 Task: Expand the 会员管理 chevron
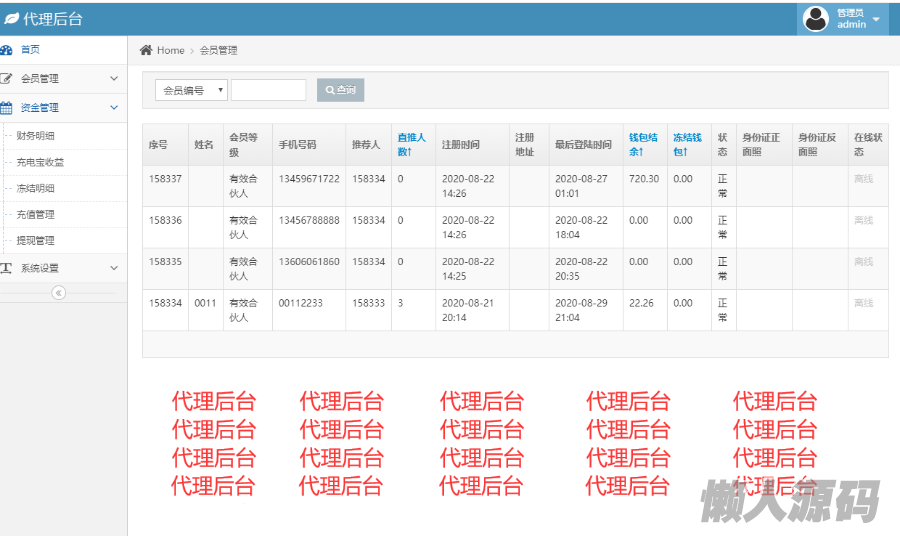[x=114, y=78]
